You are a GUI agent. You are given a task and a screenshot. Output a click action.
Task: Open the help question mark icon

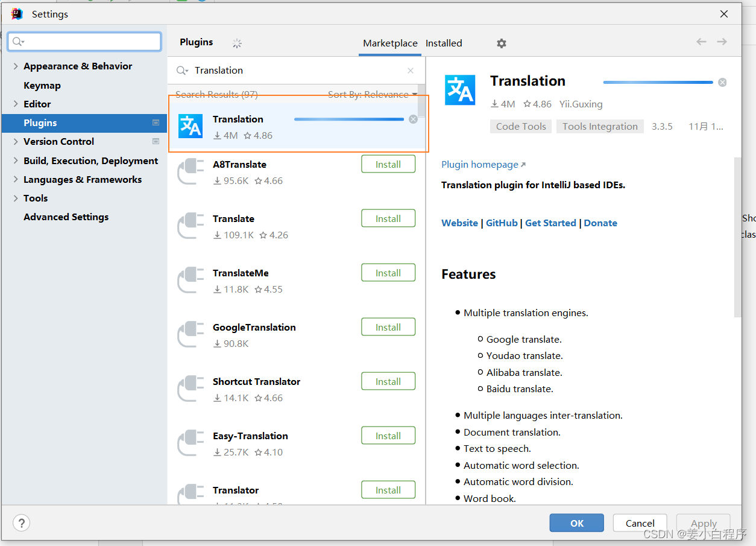click(x=21, y=523)
